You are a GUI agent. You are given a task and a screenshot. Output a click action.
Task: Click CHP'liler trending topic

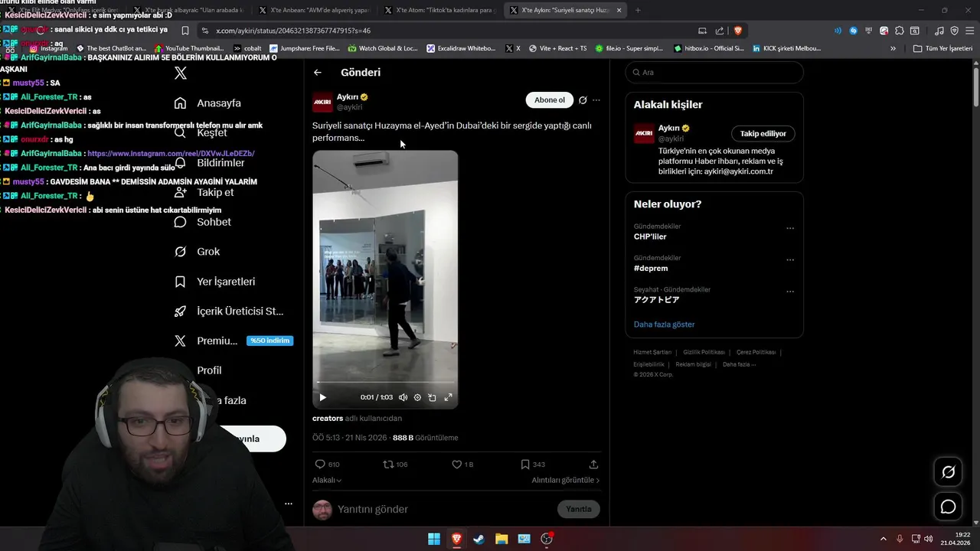point(650,237)
